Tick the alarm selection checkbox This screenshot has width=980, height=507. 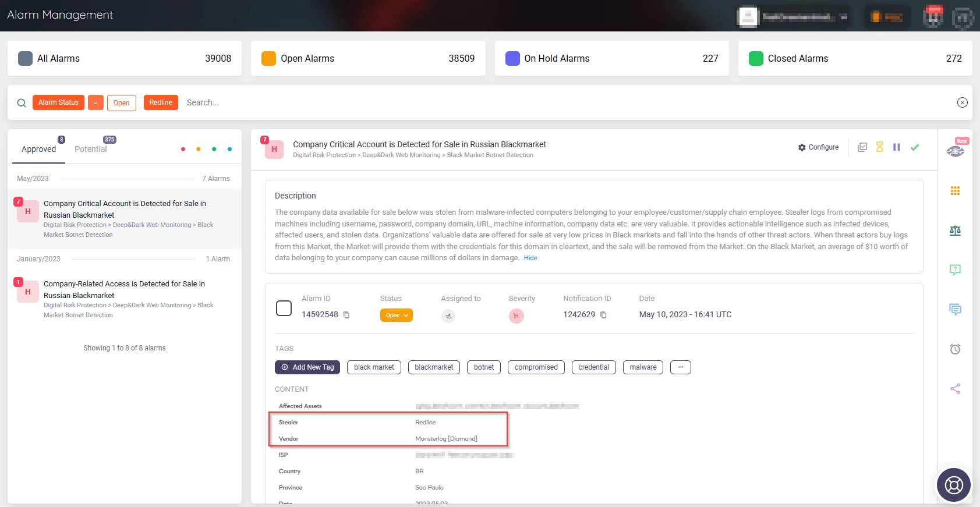click(x=284, y=308)
